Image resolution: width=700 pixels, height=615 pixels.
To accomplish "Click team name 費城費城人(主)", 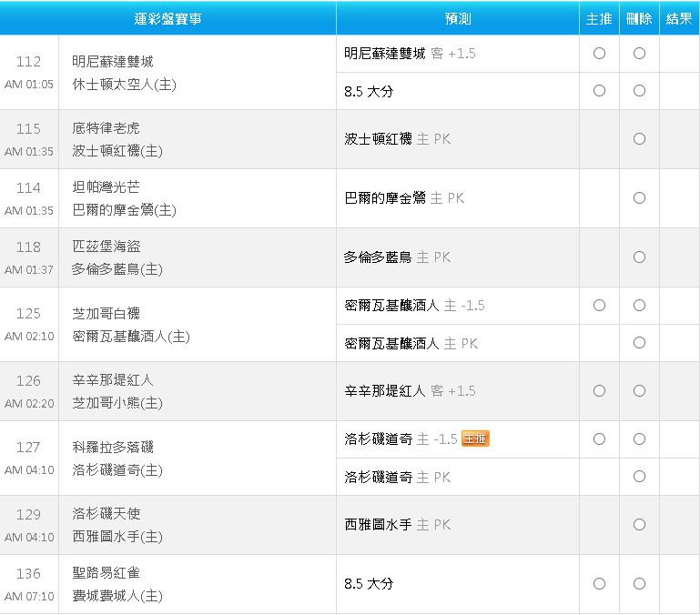I will point(117,596).
